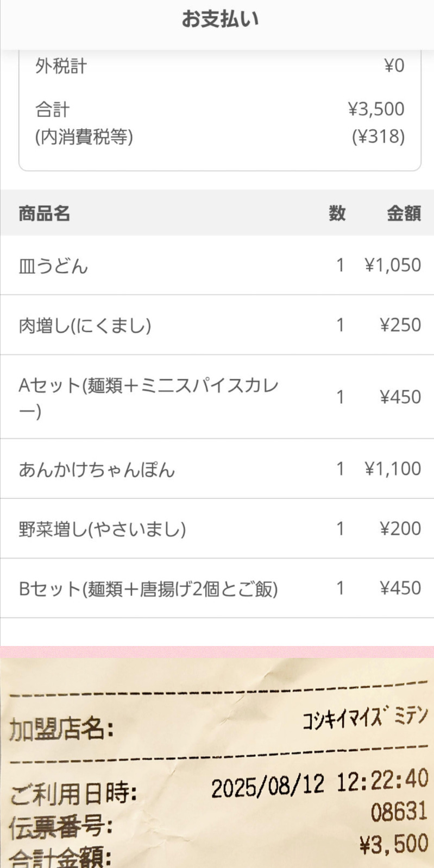Image resolution: width=434 pixels, height=868 pixels.
Task: Select the Aセット spice curry item
Action: coord(148,397)
